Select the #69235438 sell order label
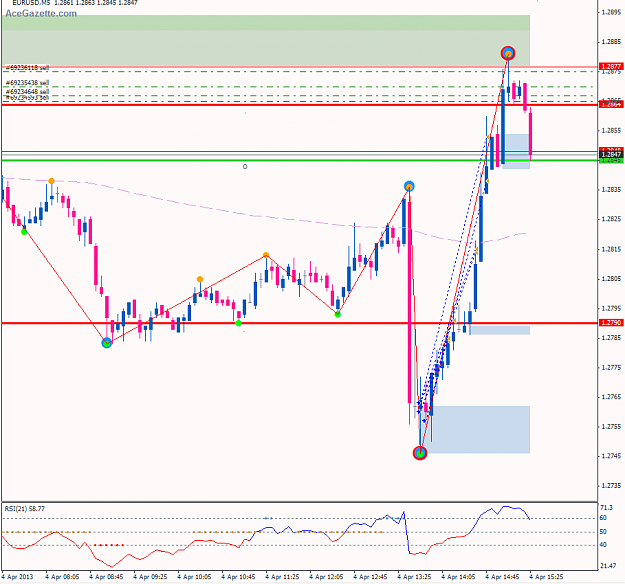 (x=28, y=83)
